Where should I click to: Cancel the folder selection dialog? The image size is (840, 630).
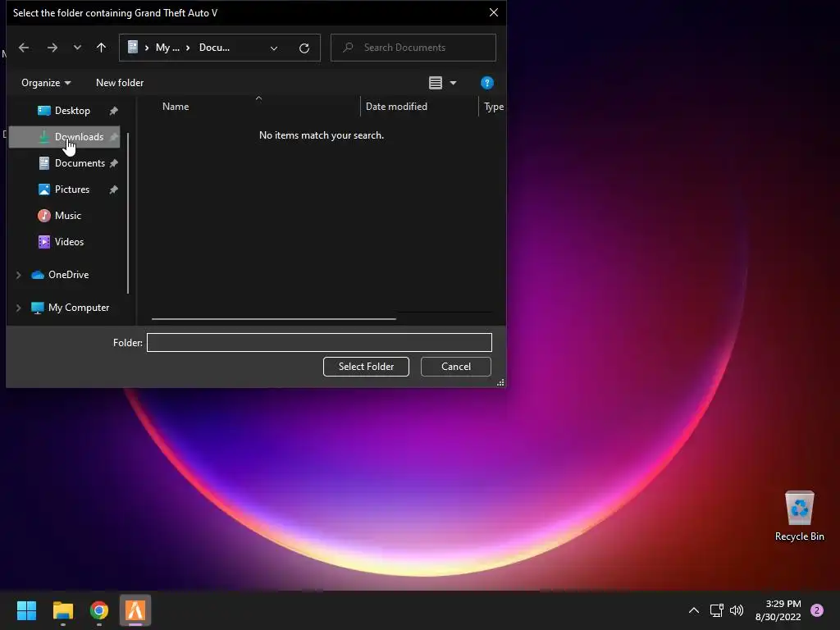pos(456,367)
